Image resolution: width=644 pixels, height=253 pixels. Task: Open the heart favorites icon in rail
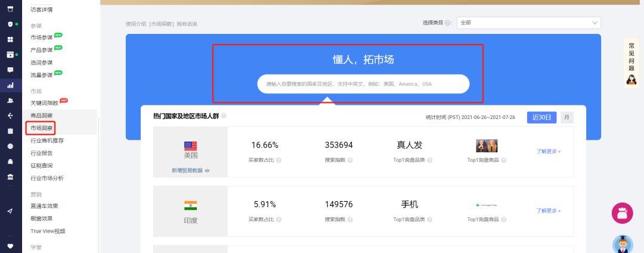tap(11, 246)
